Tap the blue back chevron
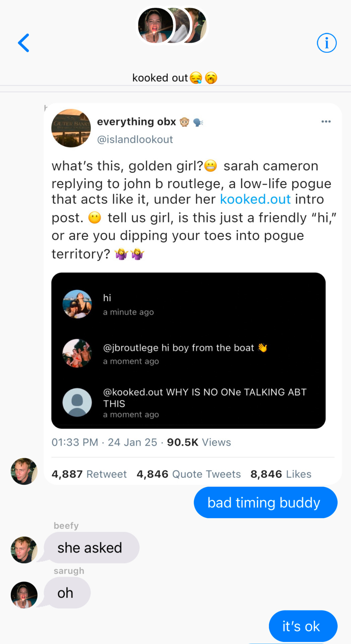Viewport: 351px width, 644px height. pos(23,43)
